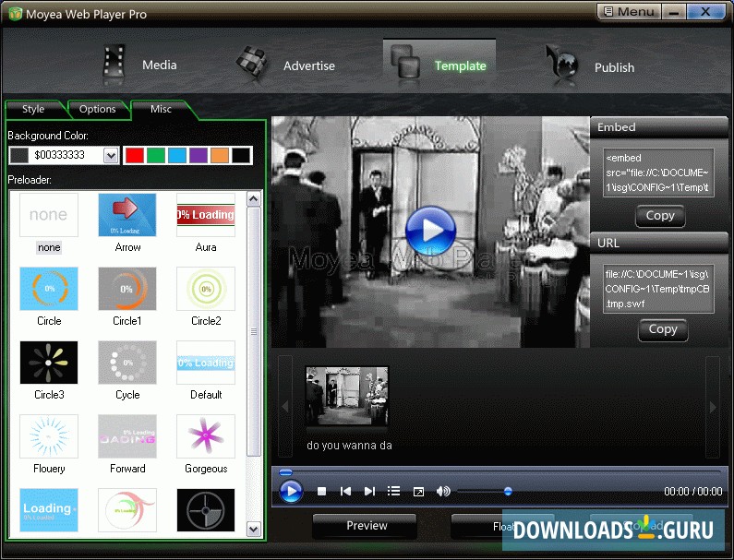Switch to the Publish step
This screenshot has height=560, width=734.
[x=590, y=66]
